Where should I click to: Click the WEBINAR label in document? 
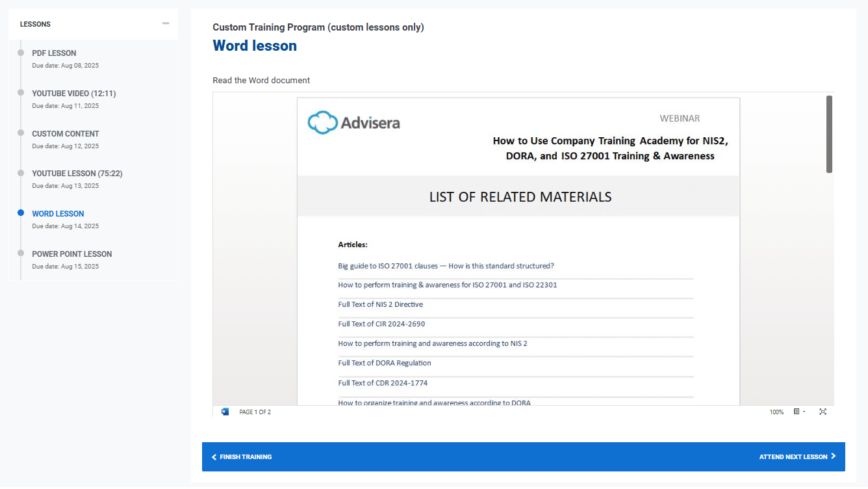point(680,118)
